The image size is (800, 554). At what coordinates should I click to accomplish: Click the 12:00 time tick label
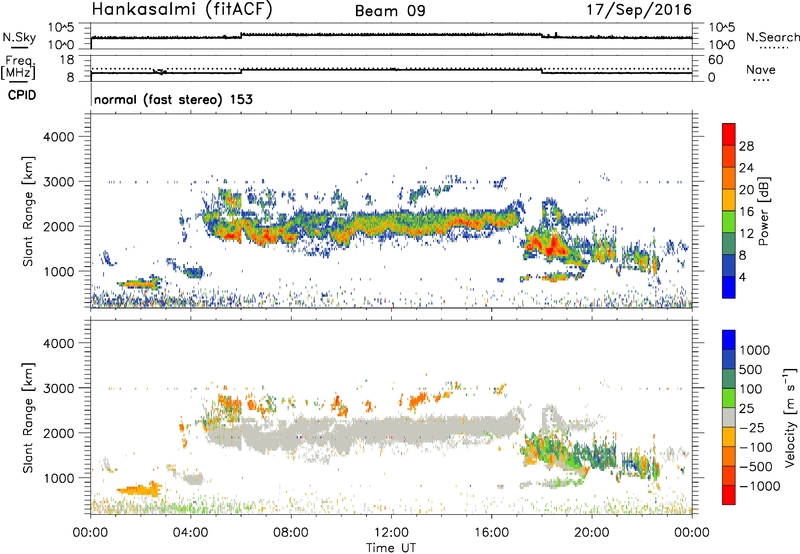391,533
